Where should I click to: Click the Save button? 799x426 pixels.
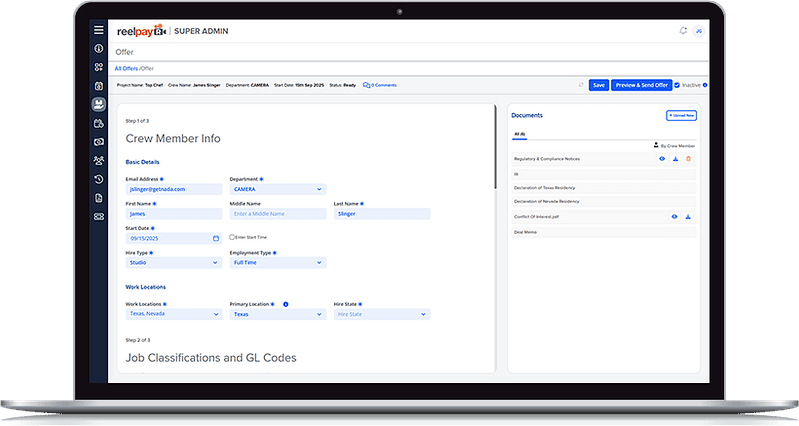click(x=599, y=85)
